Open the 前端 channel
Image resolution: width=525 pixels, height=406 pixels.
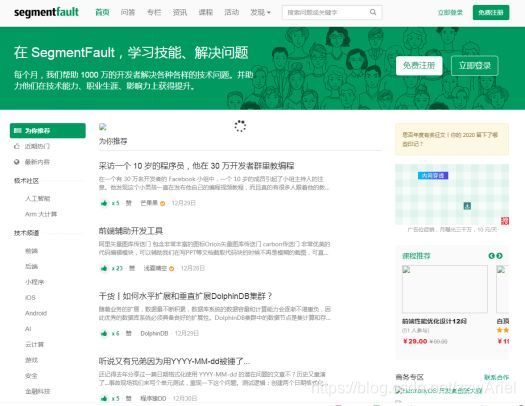(x=31, y=251)
